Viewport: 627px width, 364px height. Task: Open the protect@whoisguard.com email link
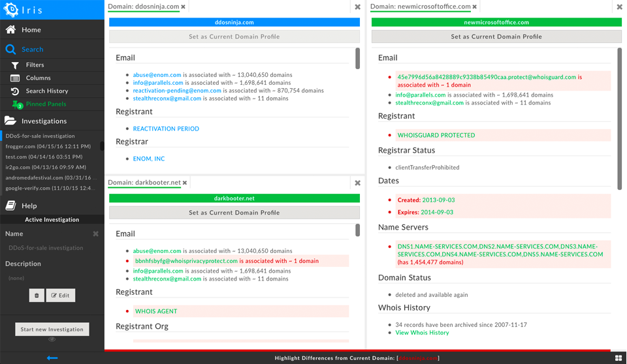click(x=487, y=77)
